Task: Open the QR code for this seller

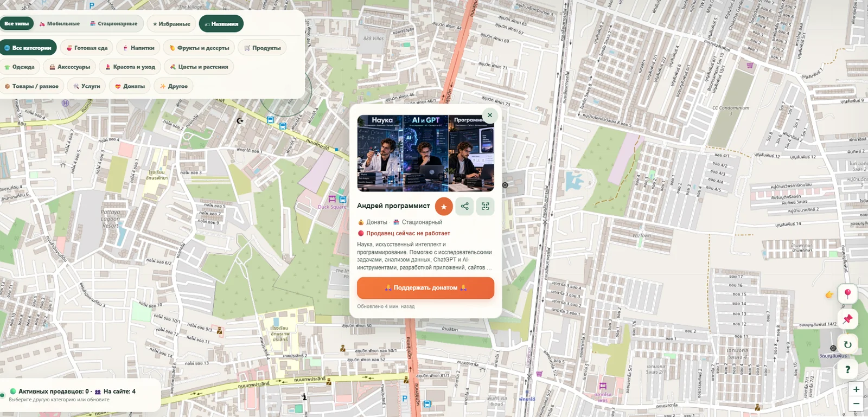Action: click(485, 206)
